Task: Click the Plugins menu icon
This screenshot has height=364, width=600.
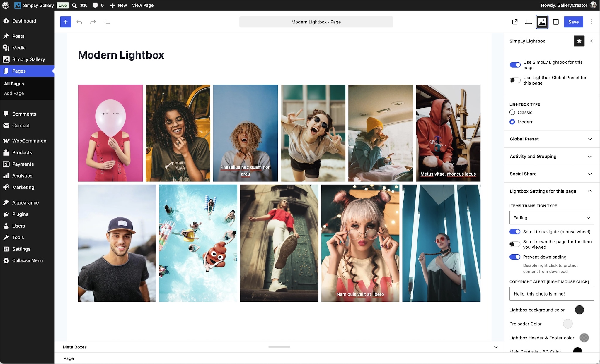Action: pyautogui.click(x=6, y=214)
